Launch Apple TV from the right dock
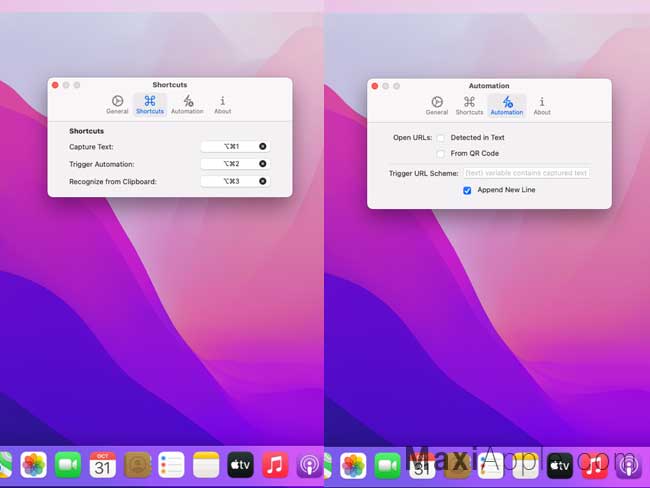 [x=560, y=466]
